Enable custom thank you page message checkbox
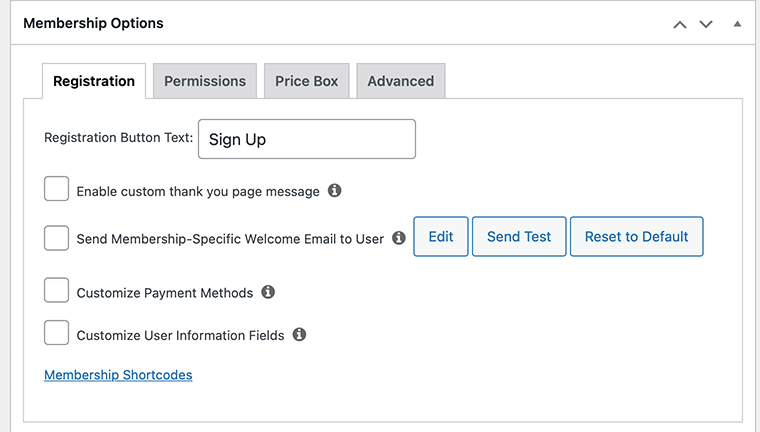The image size is (760, 432). point(57,189)
